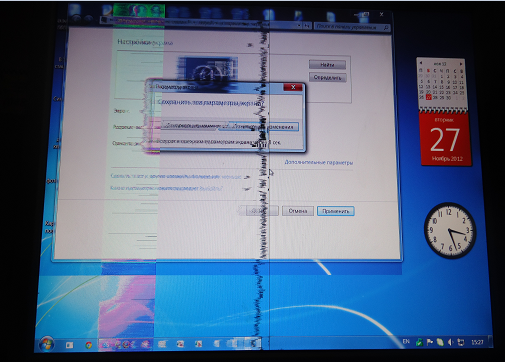Viewport: 505px width, 362px height.
Task: Click the Отмена button
Action: tap(298, 211)
